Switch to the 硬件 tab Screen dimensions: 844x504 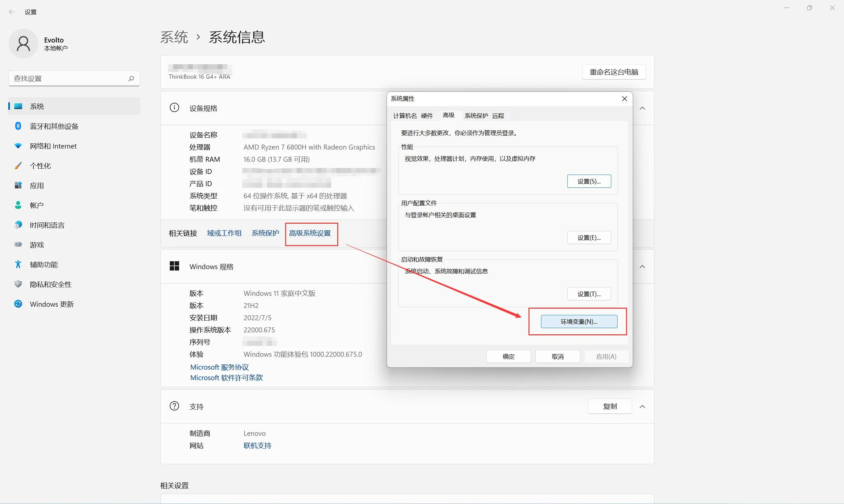tap(427, 116)
